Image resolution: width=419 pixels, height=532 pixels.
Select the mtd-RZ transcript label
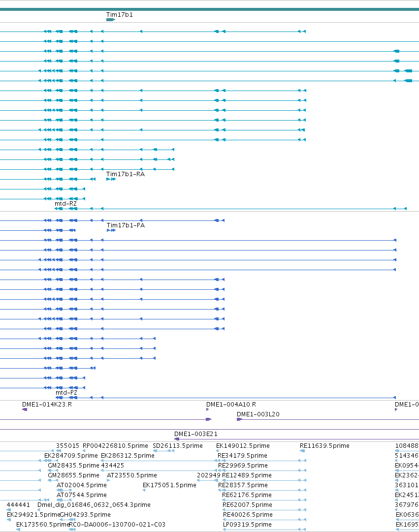click(65, 204)
